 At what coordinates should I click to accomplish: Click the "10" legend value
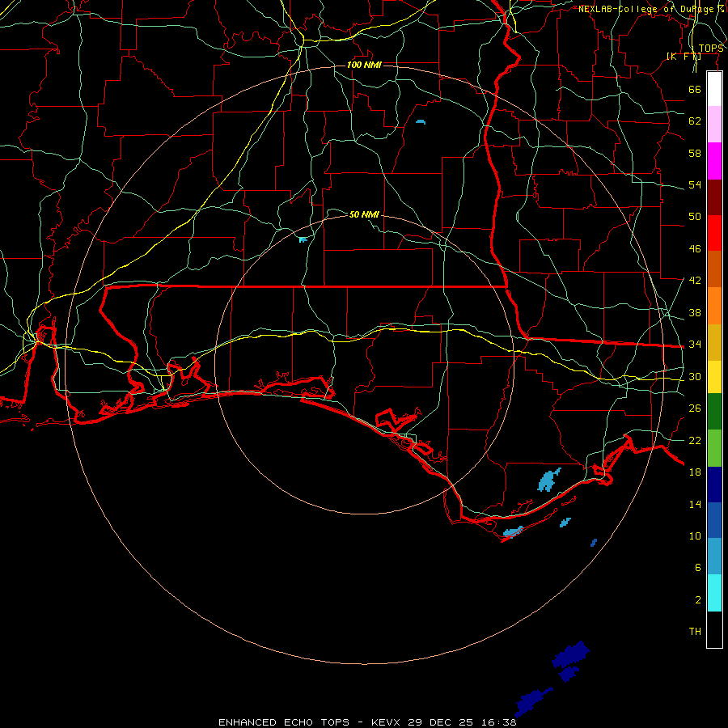pyautogui.click(x=695, y=535)
